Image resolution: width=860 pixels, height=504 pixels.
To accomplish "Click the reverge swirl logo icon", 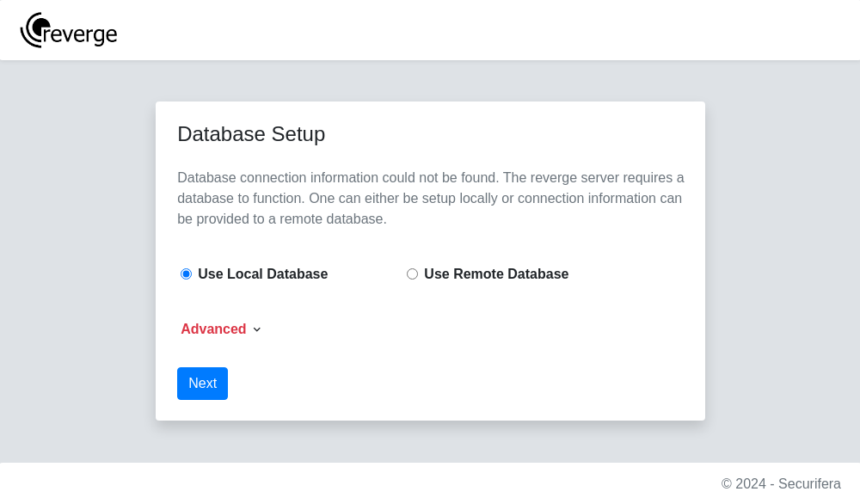I will 34,29.
